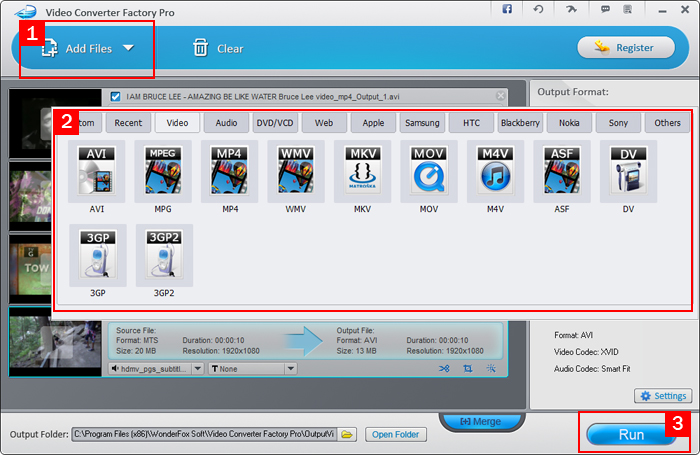This screenshot has width=700, height=455.
Task: Open the feedback chat bubble icon
Action: click(x=605, y=9)
